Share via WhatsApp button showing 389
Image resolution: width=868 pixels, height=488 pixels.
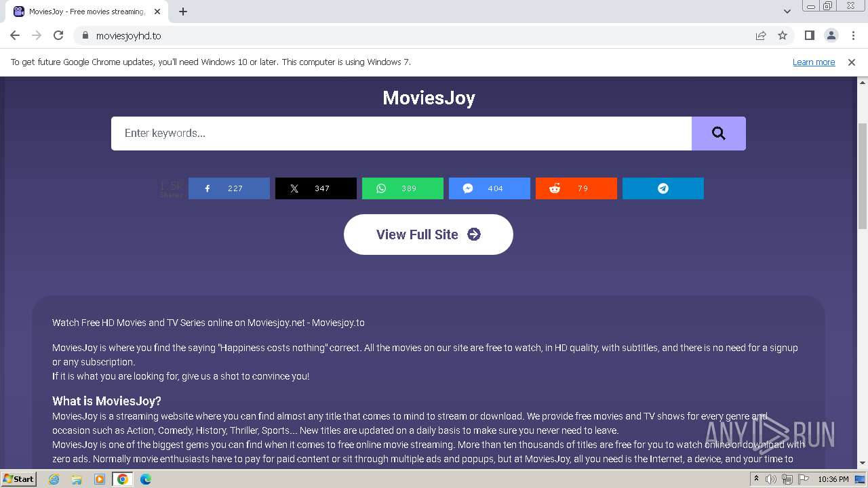(403, 188)
